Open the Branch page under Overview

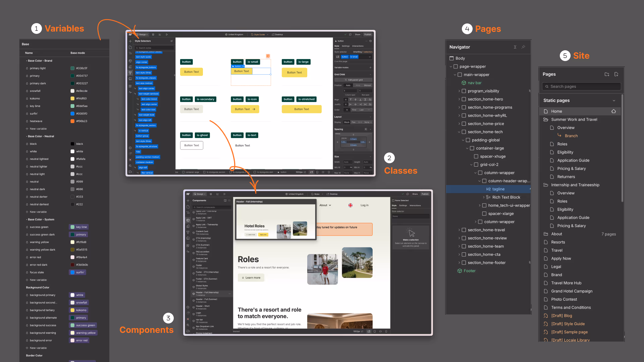click(571, 136)
